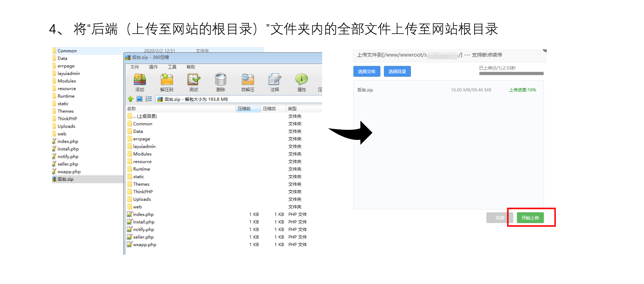Click the green 开始上传 button
Viewport: 644px width, 284px height.
point(530,218)
